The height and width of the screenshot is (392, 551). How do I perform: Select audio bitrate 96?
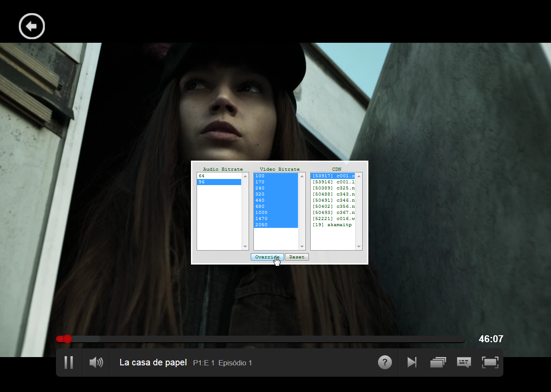219,182
